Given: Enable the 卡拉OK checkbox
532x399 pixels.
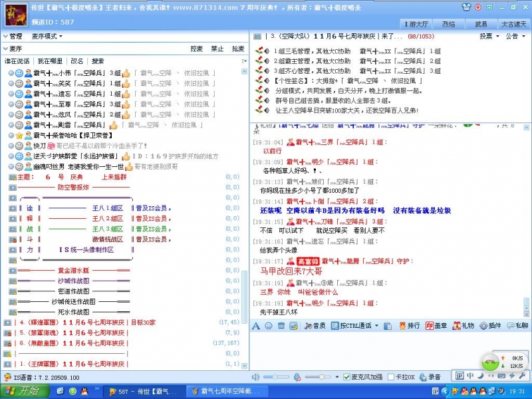Looking at the screenshot, I should tap(392, 377).
